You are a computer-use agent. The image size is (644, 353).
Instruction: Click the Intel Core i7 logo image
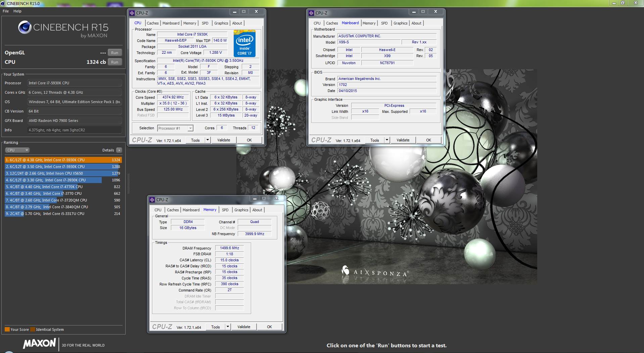click(244, 44)
